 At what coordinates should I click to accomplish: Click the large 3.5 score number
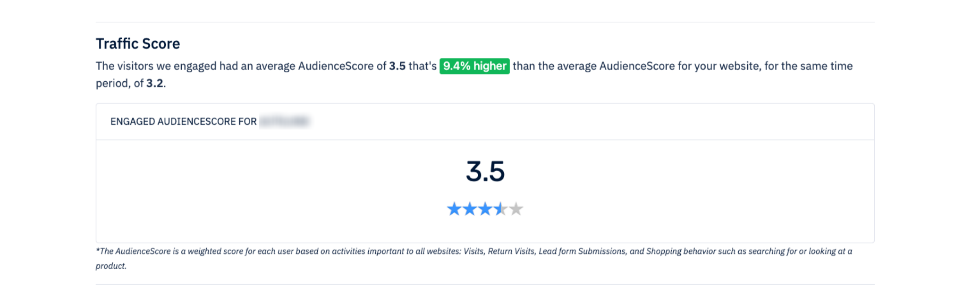(x=485, y=171)
